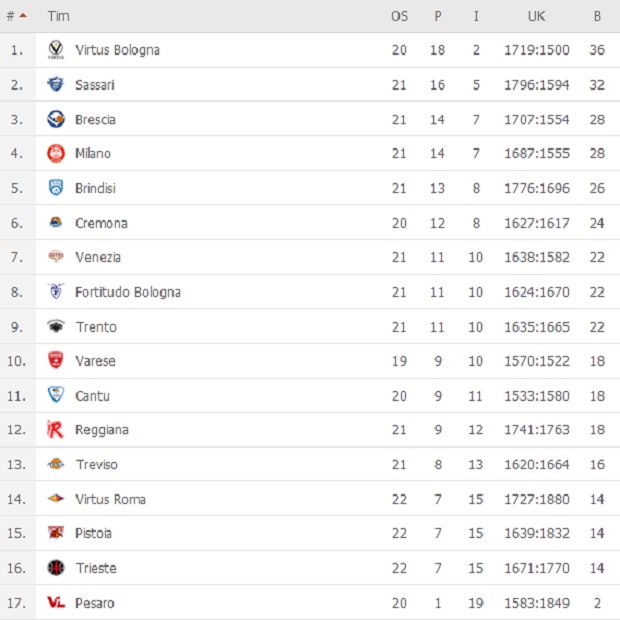The height and width of the screenshot is (620, 620).
Task: Click the Brescia team logo icon
Action: (56, 120)
